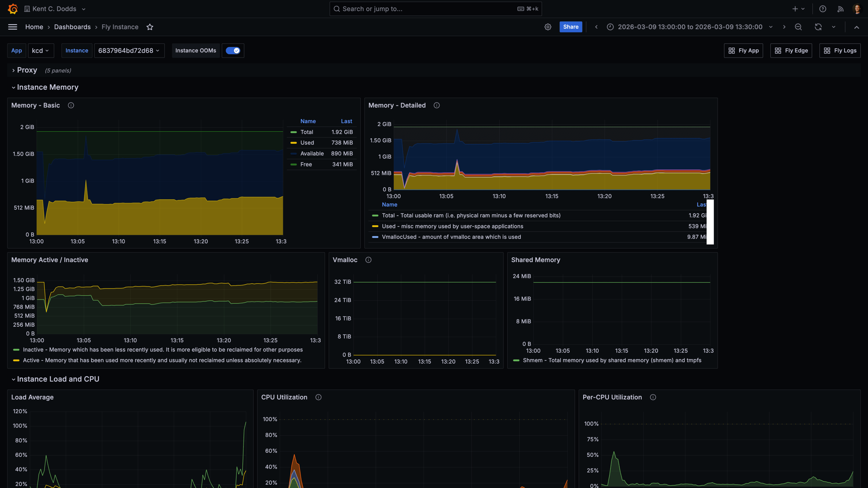Shift time range forward arrow
This screenshot has width=868, height=488.
pyautogui.click(x=784, y=27)
